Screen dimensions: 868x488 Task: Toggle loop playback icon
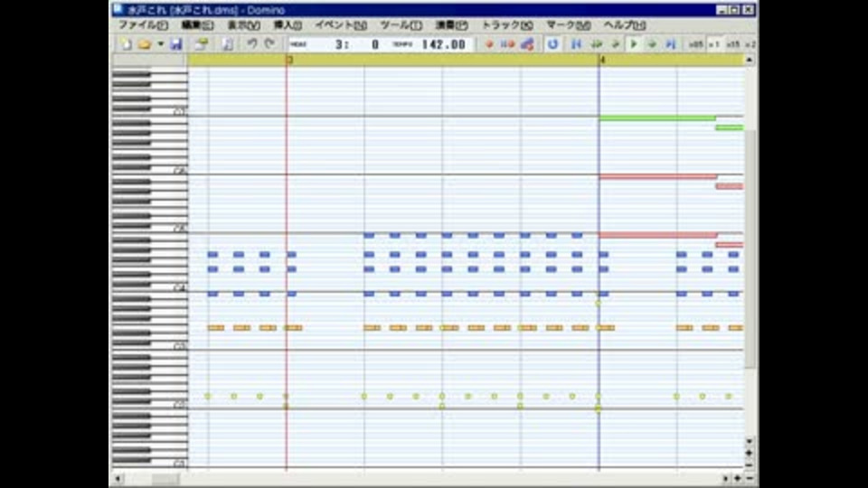tap(552, 44)
